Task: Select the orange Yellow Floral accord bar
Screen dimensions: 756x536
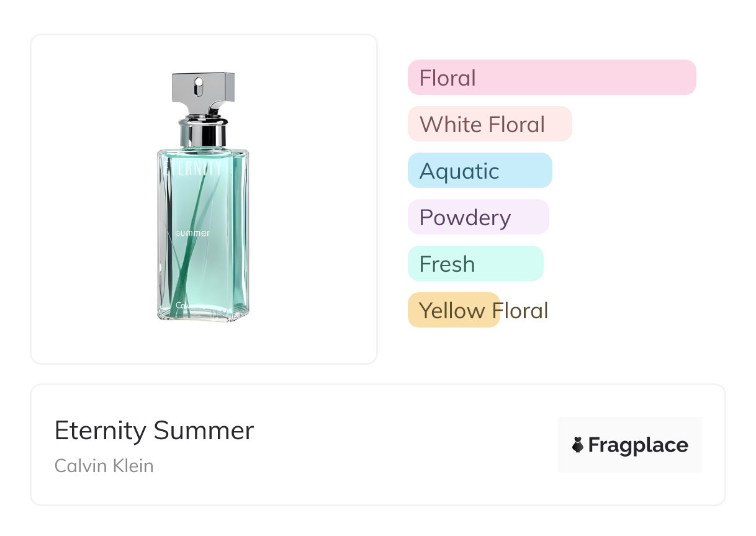Action: pyautogui.click(x=453, y=310)
